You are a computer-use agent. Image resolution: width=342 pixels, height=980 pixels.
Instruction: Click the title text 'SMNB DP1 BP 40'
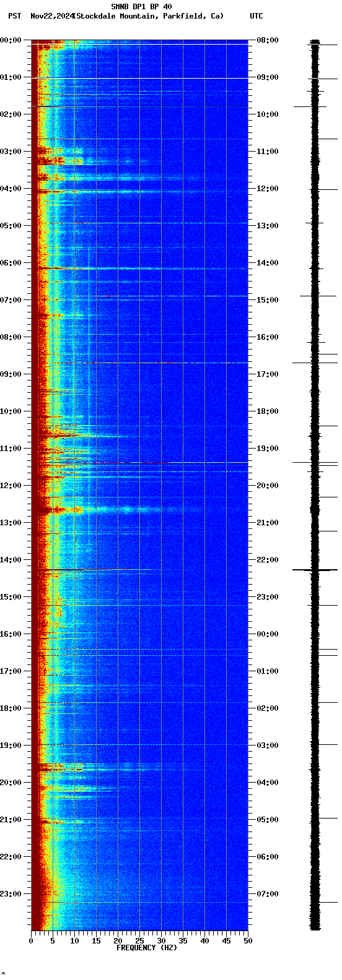click(x=141, y=7)
